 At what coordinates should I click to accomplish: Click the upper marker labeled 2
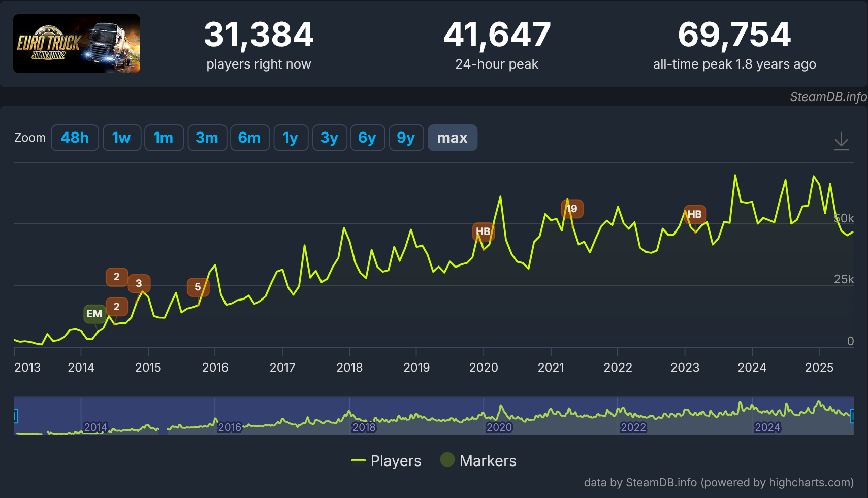coord(117,277)
